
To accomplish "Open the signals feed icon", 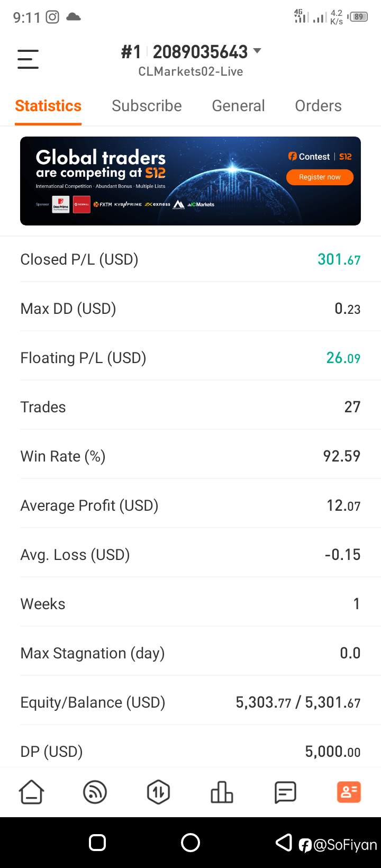I will (x=95, y=792).
